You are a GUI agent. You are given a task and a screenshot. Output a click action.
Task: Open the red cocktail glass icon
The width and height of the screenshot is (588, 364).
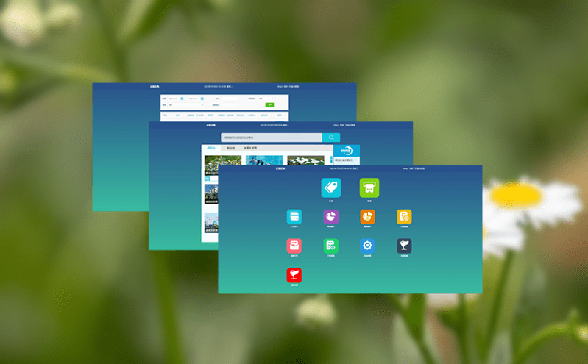294,276
